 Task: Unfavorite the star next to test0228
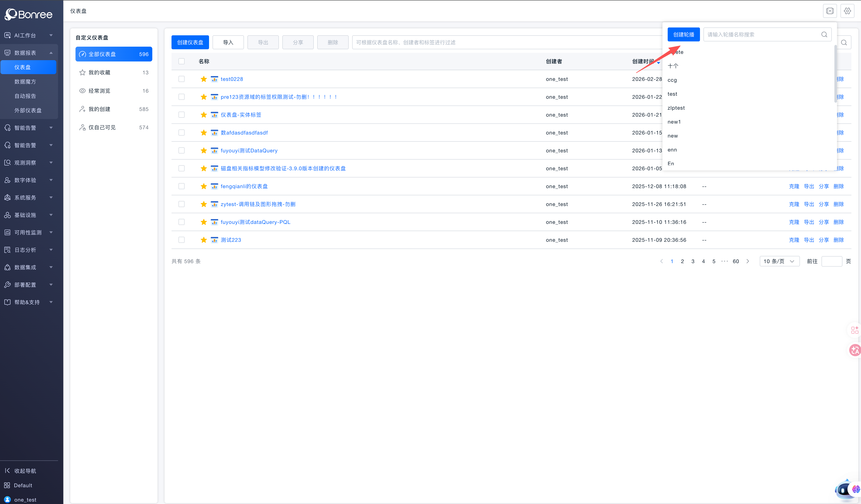204,79
